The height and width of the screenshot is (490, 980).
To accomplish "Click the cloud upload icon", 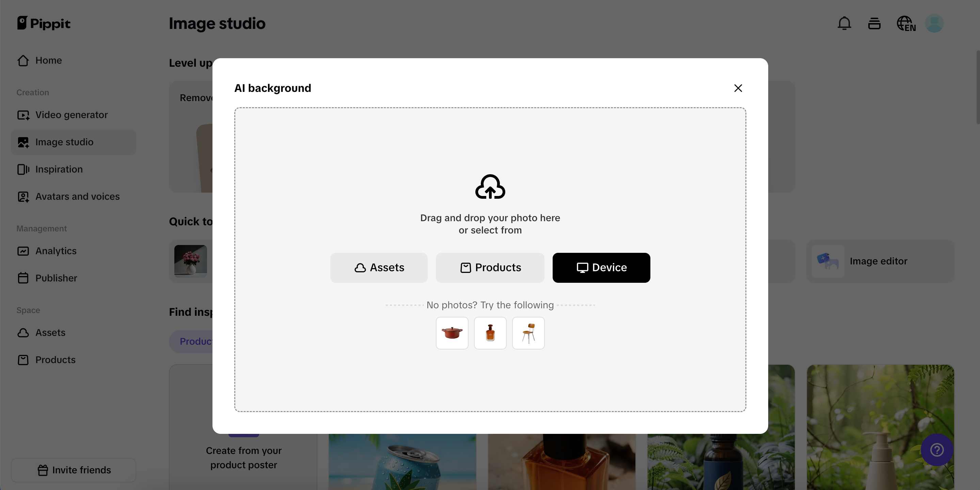I will pos(490,187).
